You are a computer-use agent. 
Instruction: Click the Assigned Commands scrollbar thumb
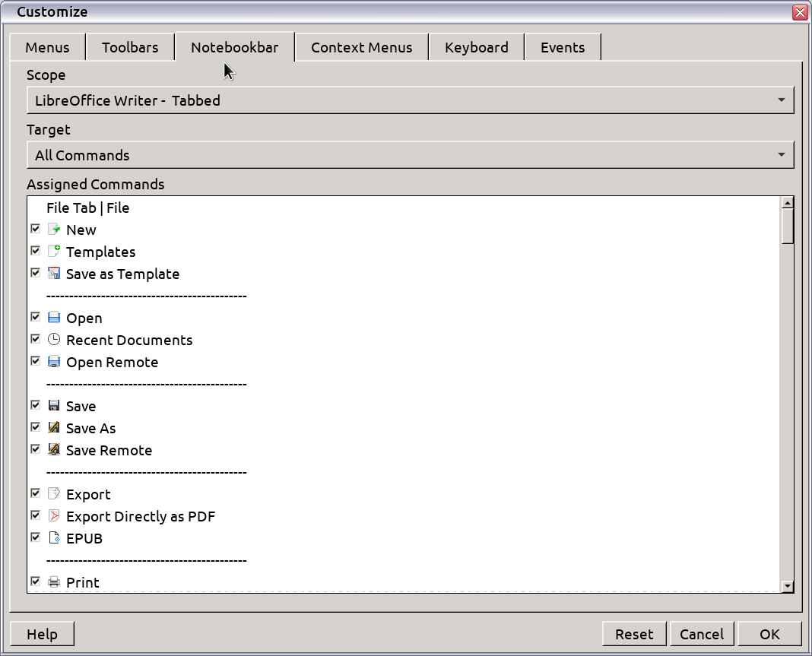pos(787,226)
